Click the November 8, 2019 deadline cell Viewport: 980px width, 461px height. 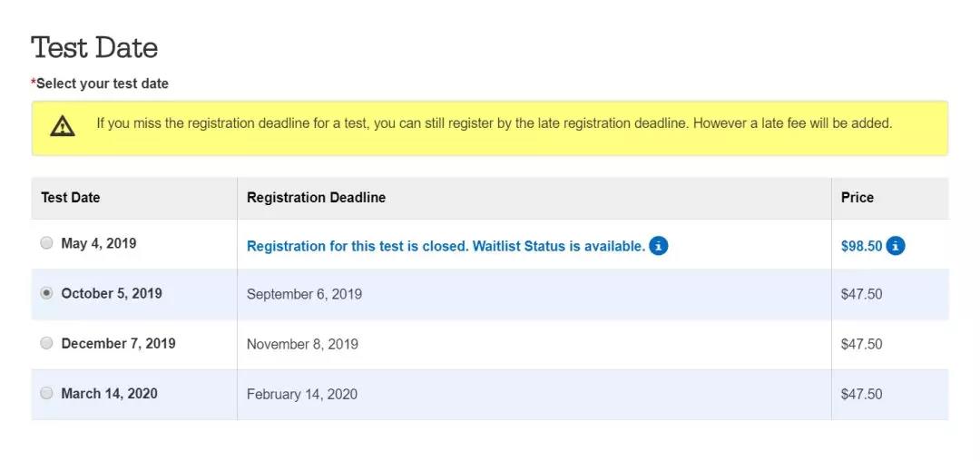(x=302, y=344)
